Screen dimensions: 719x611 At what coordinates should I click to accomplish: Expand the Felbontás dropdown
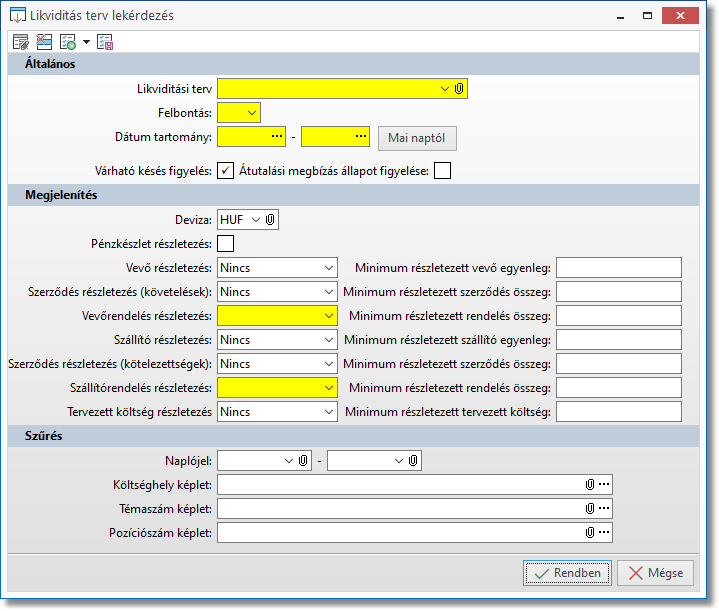coord(249,113)
